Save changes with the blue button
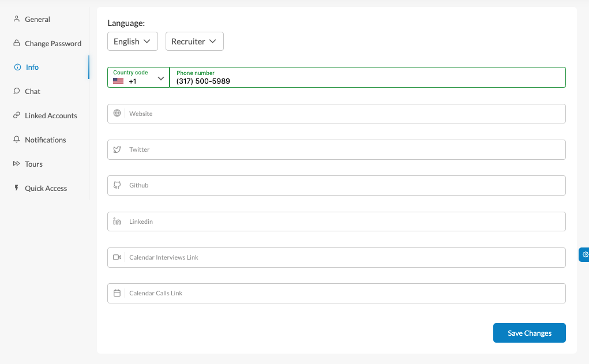 tap(529, 333)
